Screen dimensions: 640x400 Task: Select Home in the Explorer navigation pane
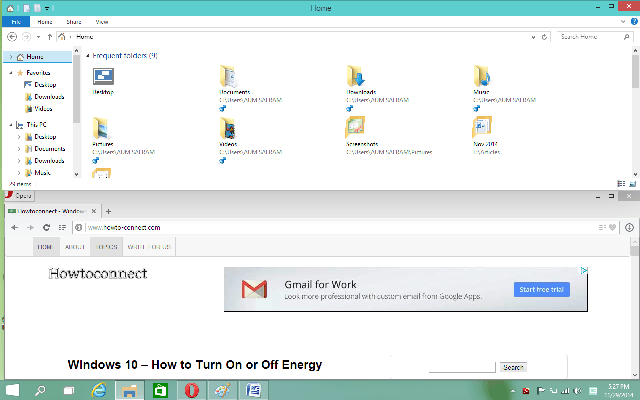(x=38, y=57)
